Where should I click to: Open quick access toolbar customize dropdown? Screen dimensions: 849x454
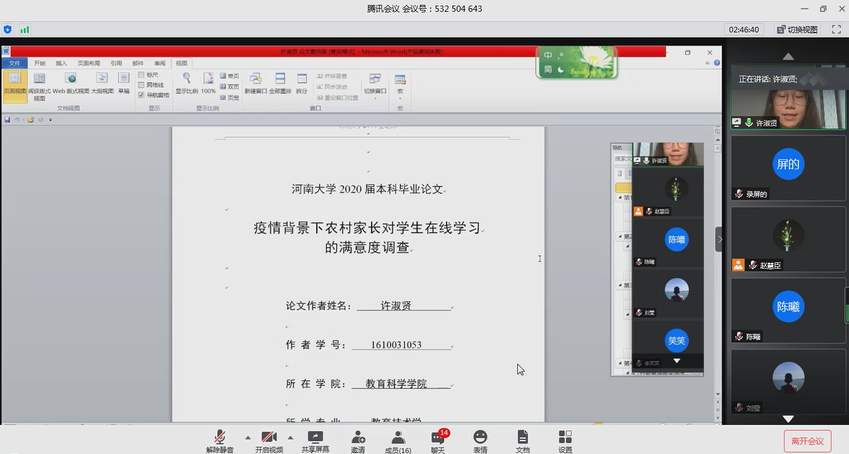50,120
